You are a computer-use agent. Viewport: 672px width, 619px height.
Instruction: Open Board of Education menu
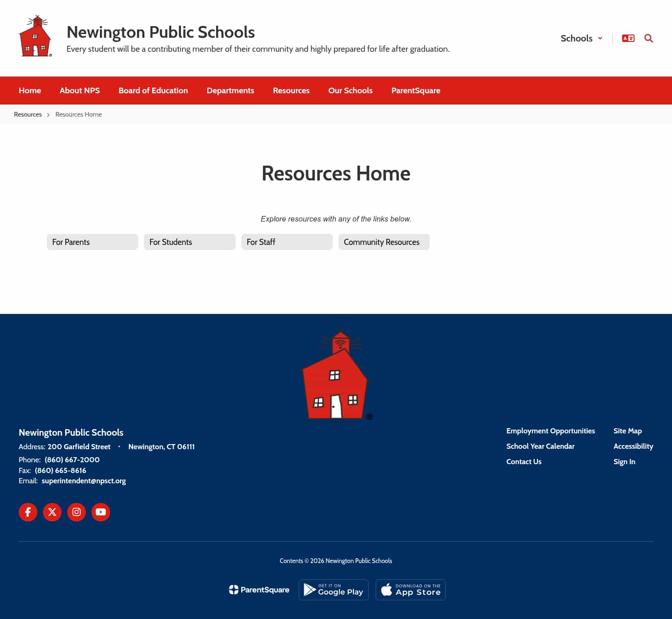point(153,90)
